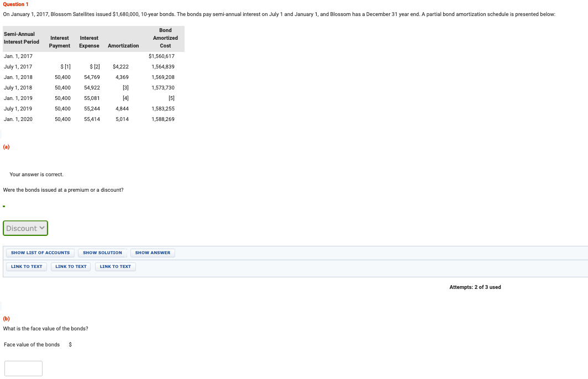Click amortized cost 1,569,208
Image resolution: width=588 pixels, height=379 pixels.
pyautogui.click(x=163, y=77)
